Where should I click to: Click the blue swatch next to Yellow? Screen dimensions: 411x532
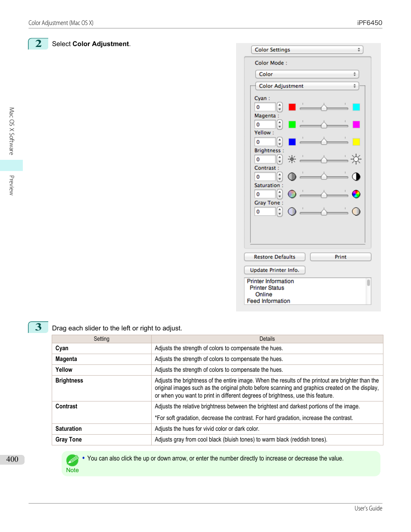click(x=292, y=142)
